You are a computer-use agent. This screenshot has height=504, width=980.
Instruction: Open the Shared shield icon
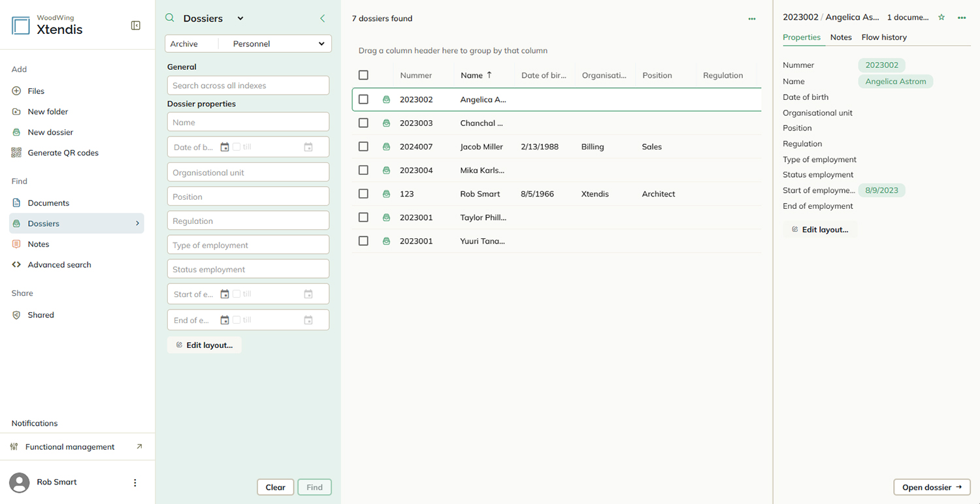tap(17, 315)
